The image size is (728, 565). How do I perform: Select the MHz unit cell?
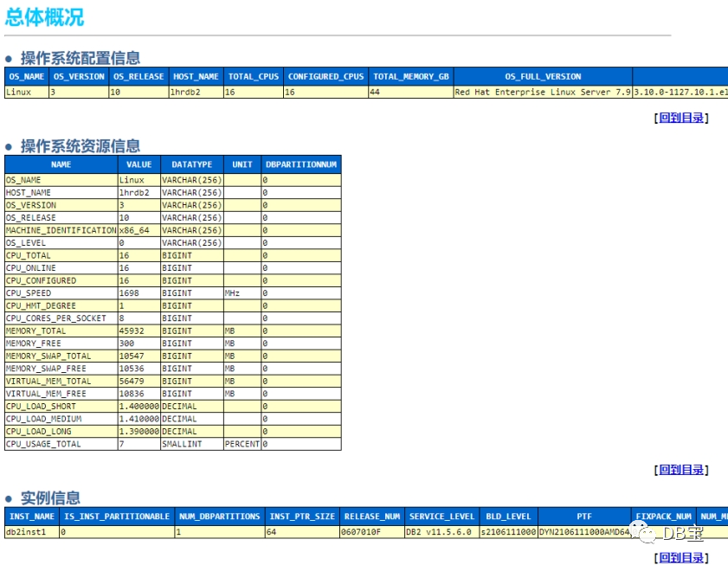pyautogui.click(x=242, y=293)
